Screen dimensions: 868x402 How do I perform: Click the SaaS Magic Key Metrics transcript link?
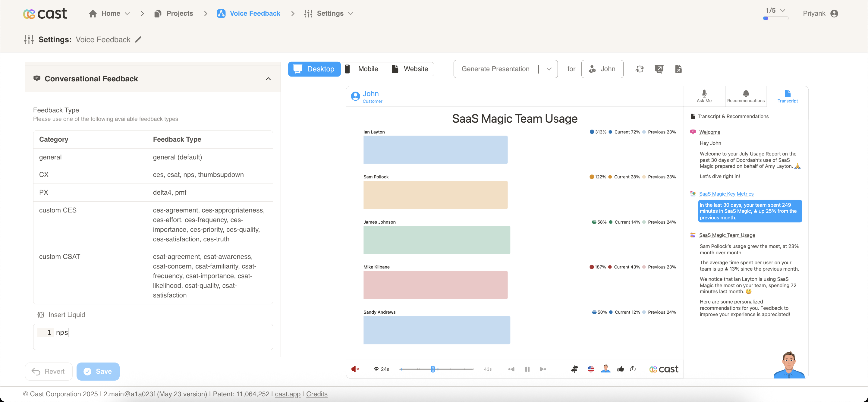[726, 194]
